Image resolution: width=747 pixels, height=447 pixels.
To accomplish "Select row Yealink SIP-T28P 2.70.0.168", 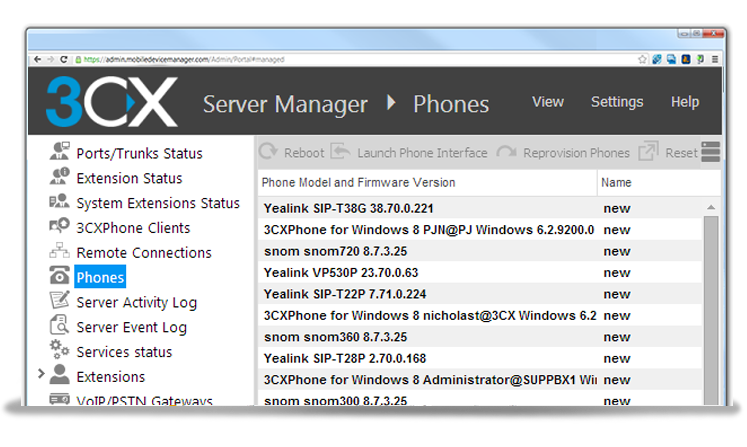I will coord(480,358).
